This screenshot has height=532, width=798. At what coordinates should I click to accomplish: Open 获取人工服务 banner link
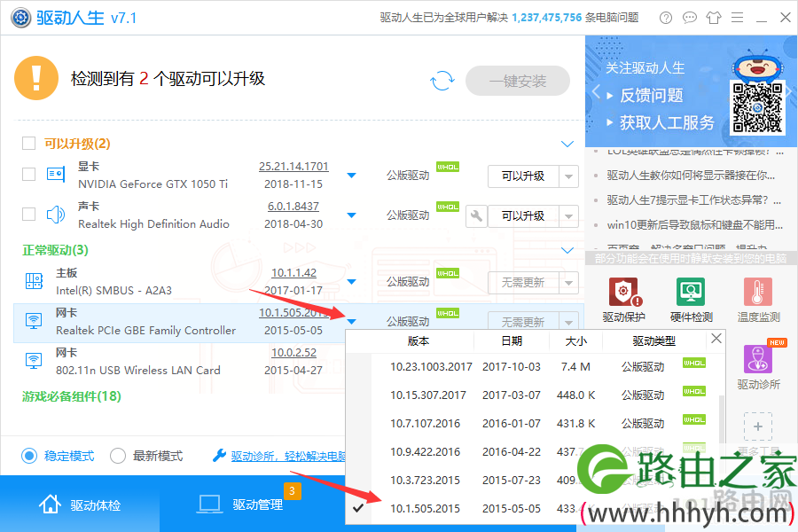(x=667, y=122)
